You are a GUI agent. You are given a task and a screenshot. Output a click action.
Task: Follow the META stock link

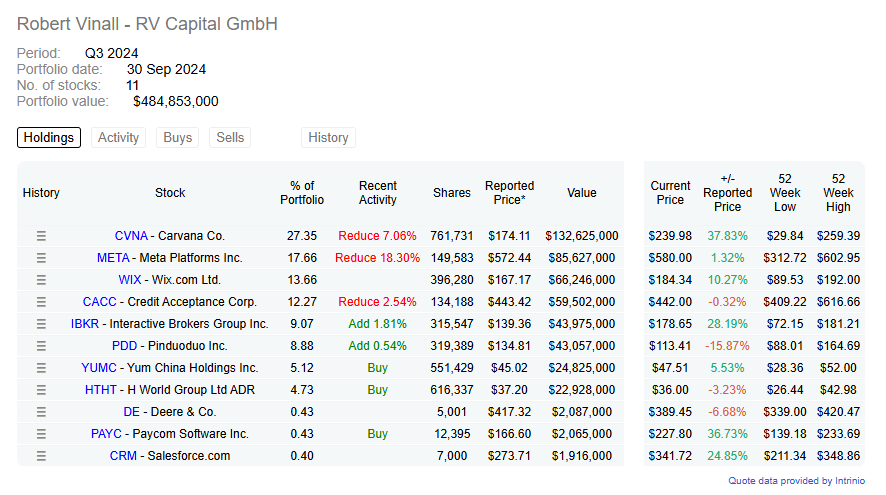(x=113, y=258)
